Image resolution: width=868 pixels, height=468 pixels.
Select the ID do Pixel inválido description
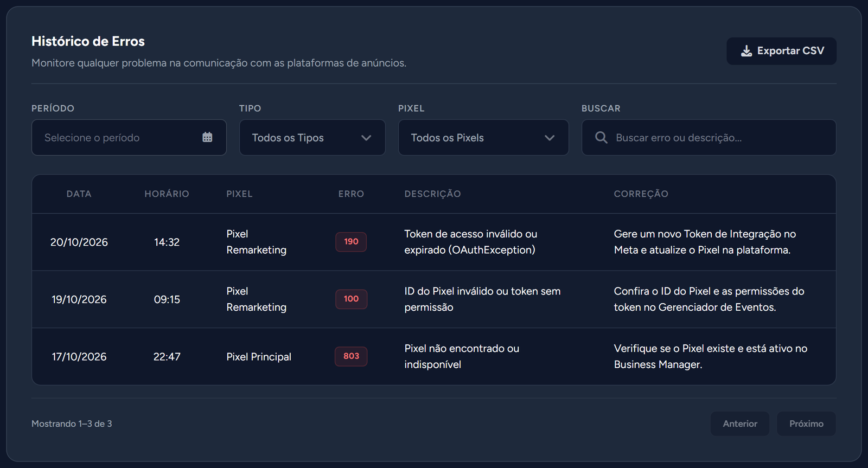[x=482, y=299]
